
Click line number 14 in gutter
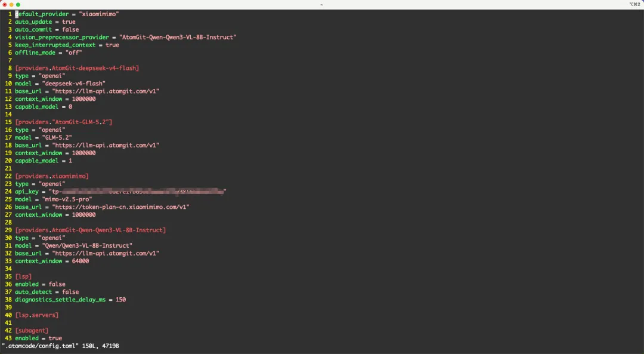click(8, 114)
